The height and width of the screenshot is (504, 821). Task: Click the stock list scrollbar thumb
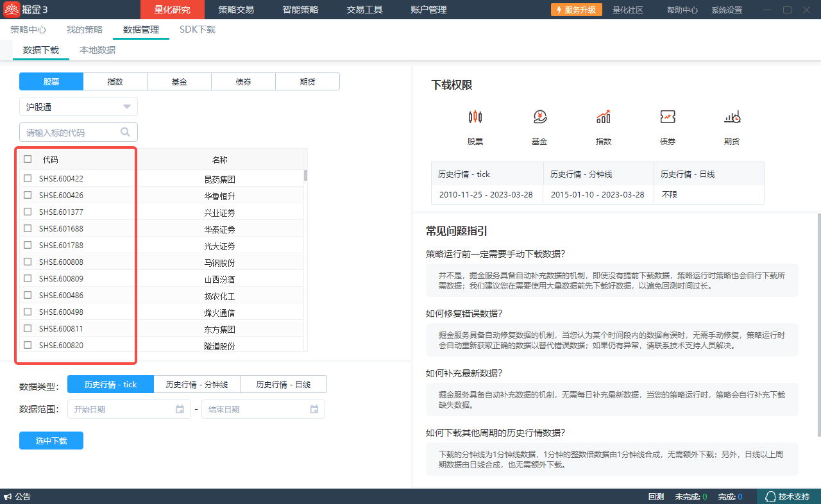pyautogui.click(x=306, y=175)
